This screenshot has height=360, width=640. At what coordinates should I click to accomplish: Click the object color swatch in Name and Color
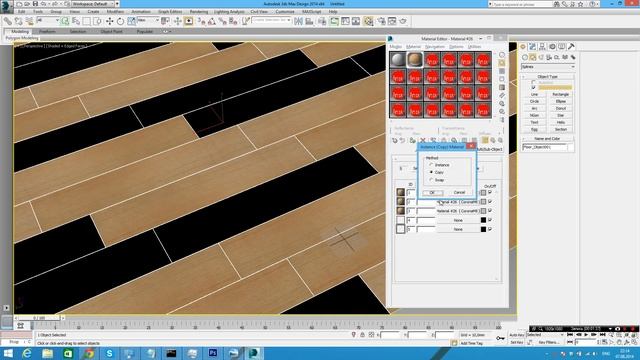pyautogui.click(x=571, y=147)
